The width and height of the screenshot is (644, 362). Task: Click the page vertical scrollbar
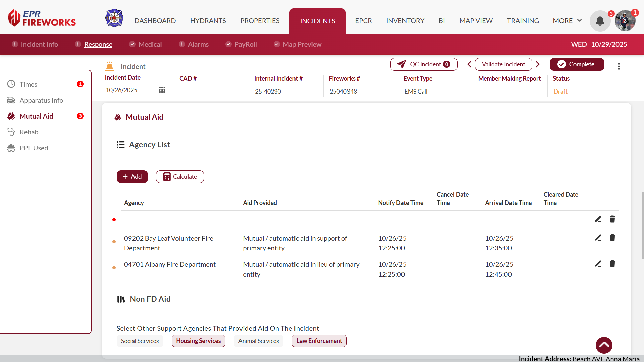point(642,225)
